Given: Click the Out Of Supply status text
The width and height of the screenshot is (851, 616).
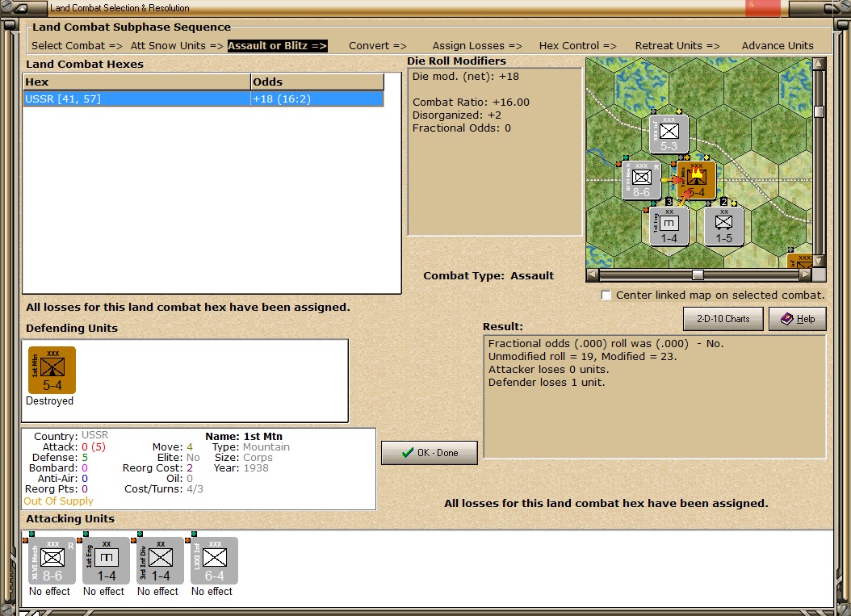Looking at the screenshot, I should click(x=58, y=501).
